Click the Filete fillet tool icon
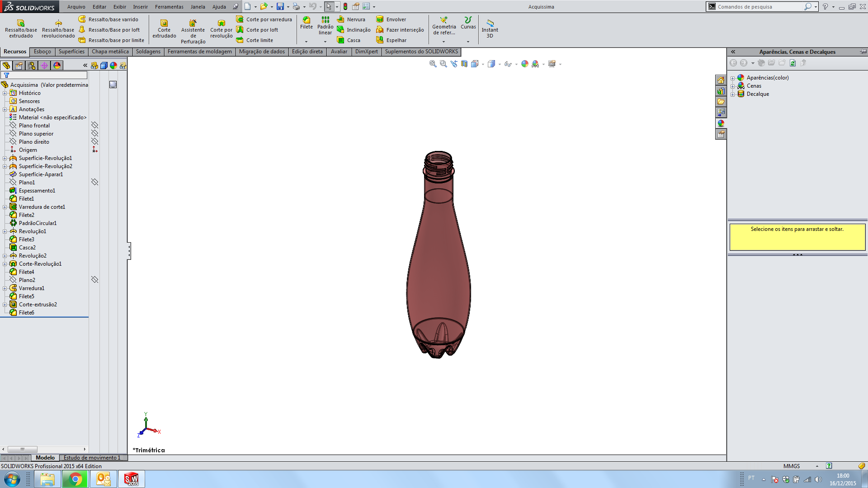 tap(307, 20)
